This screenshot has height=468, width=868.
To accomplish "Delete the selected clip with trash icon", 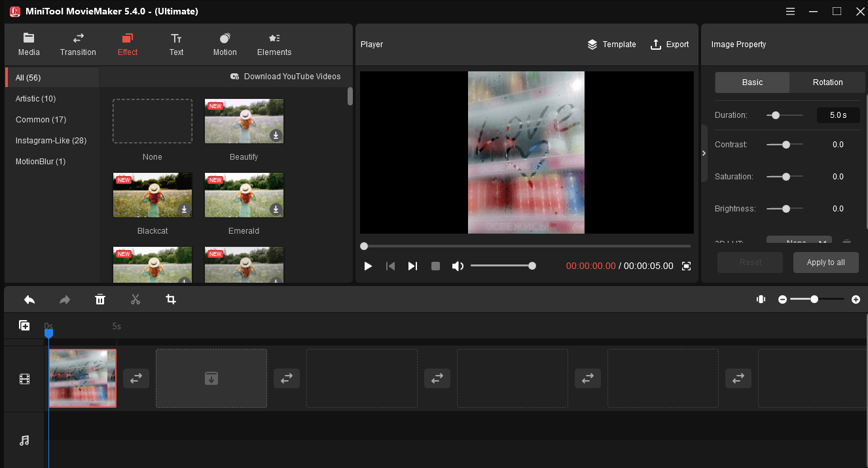I will 100,299.
